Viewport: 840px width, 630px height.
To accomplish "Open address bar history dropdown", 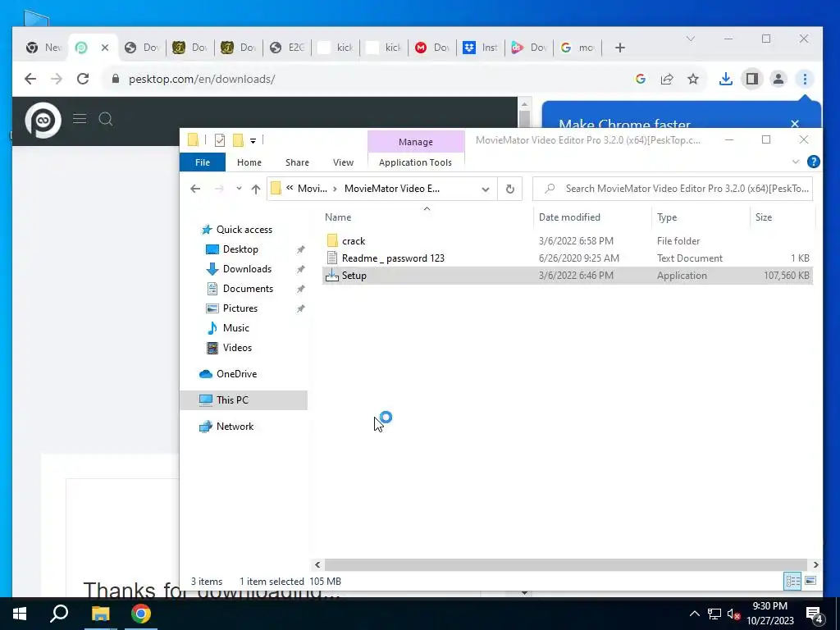I will click(486, 189).
